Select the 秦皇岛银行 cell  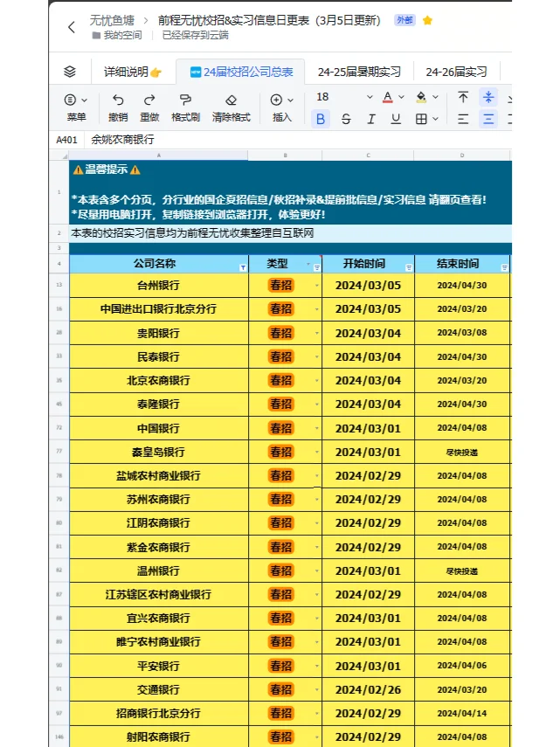coord(159,452)
